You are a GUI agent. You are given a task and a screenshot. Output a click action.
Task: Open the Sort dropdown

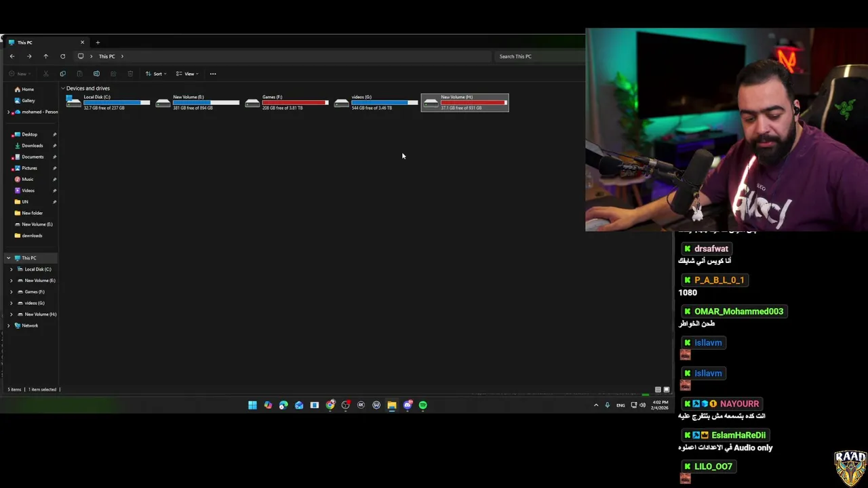coord(156,74)
